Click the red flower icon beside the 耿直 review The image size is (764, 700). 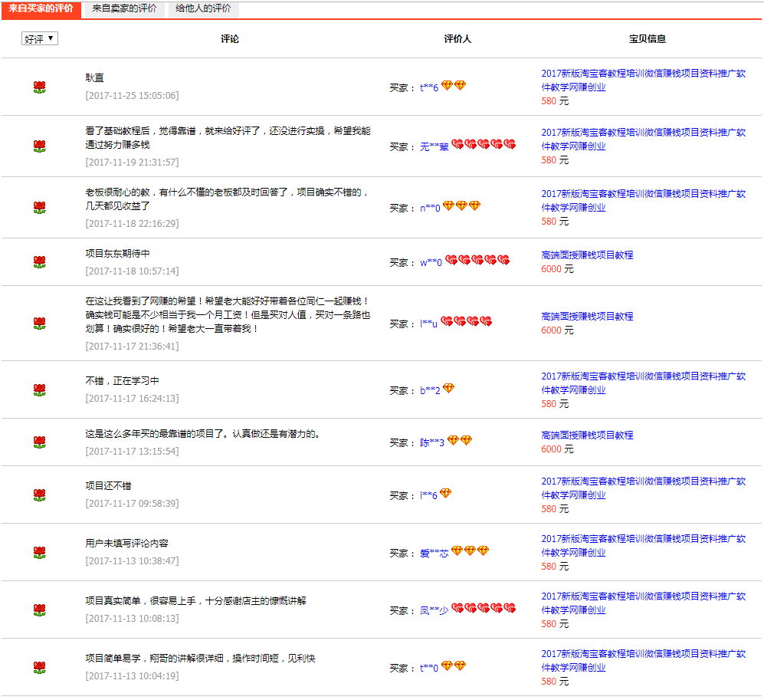point(40,87)
